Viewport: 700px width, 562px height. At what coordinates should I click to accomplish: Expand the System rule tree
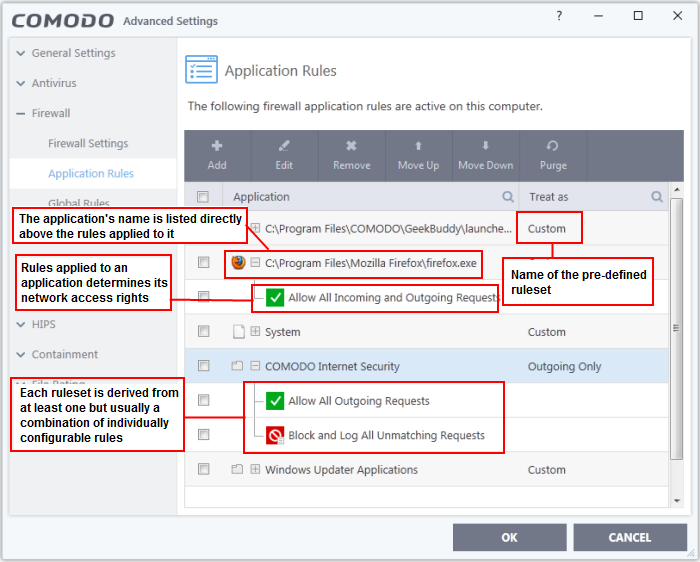(x=255, y=331)
